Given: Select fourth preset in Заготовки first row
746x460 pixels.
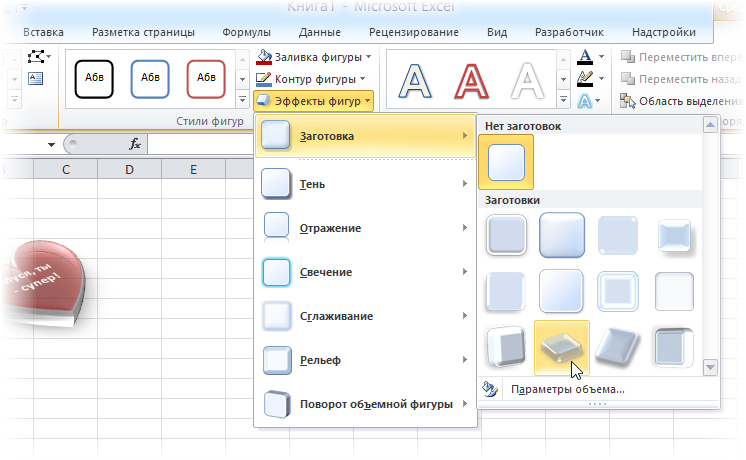Looking at the screenshot, I should pos(674,236).
